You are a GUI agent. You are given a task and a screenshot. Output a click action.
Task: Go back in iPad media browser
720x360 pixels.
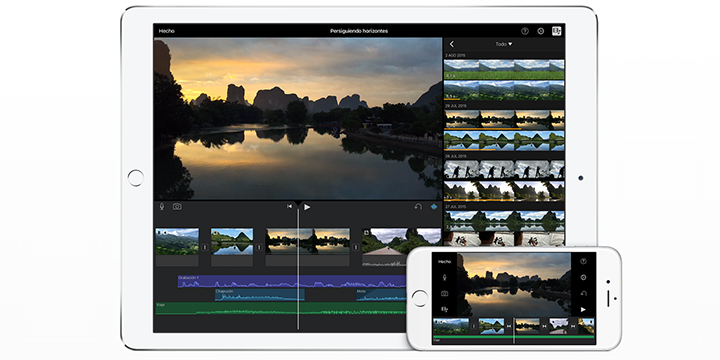click(452, 44)
